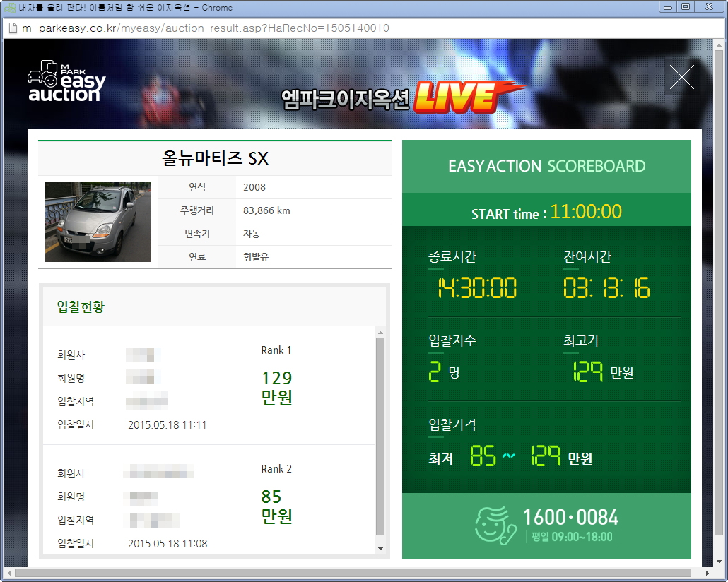This screenshot has height=582, width=728.
Task: Click the remaining time 03:13:16 countdown
Action: pos(606,287)
